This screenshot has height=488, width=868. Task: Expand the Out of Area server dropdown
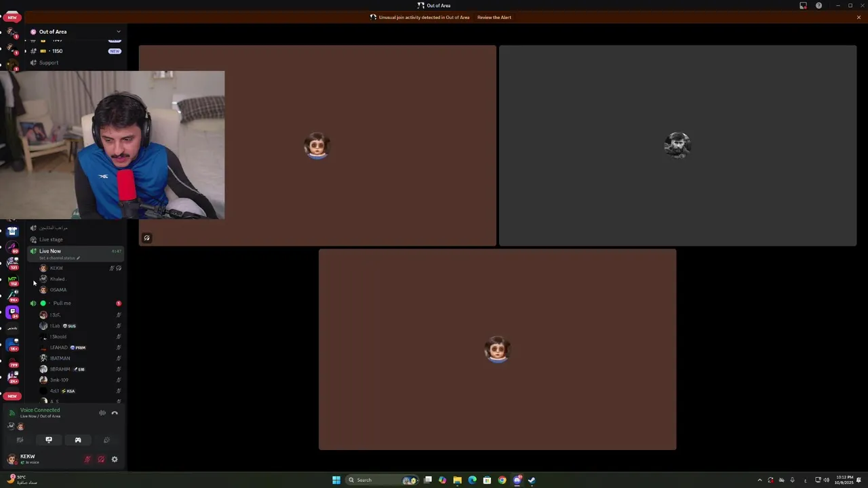pyautogui.click(x=119, y=32)
